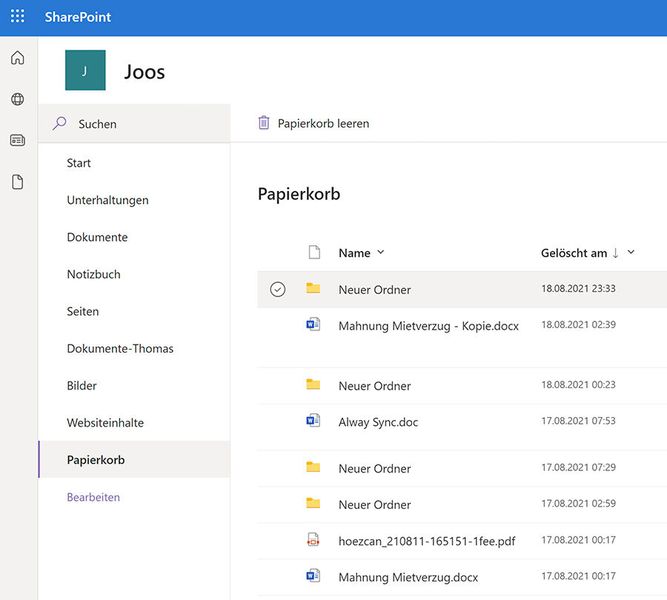Select Mahnung Mietverzug.docx entry
Viewport: 667px width, 600px height.
point(408,577)
